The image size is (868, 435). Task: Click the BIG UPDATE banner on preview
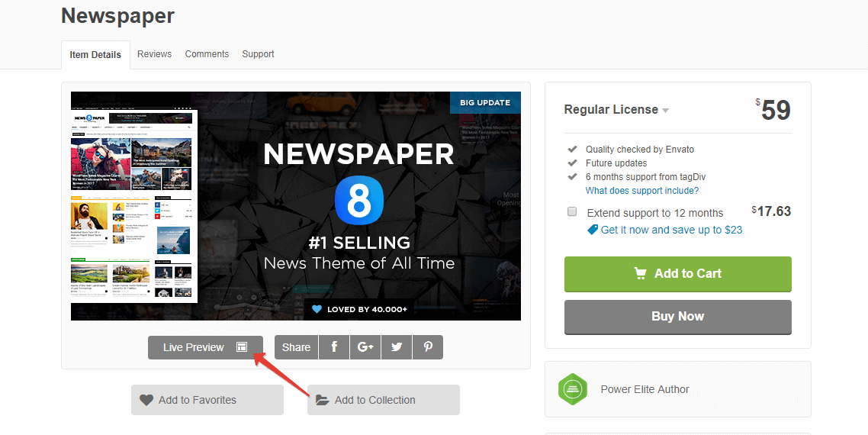coord(485,102)
